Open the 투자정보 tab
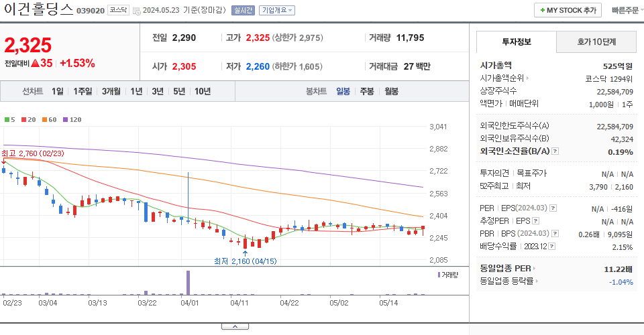Viewport: 644px width, 335px height. pyautogui.click(x=517, y=42)
